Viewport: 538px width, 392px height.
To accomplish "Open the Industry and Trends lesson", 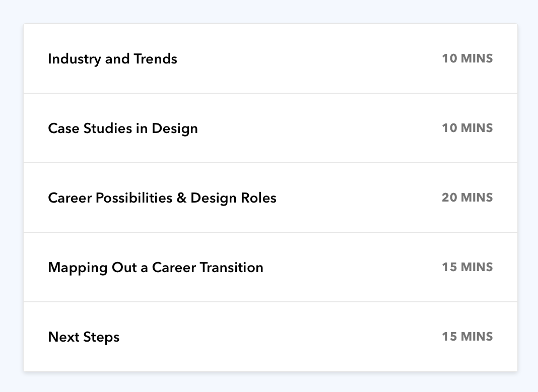I will tap(112, 59).
